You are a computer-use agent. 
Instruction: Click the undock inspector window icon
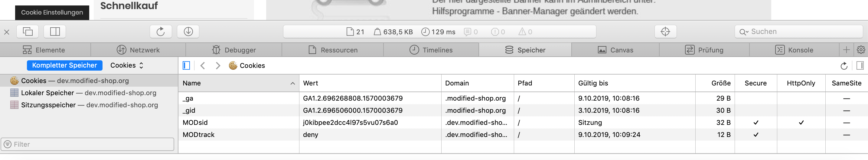pyautogui.click(x=28, y=32)
